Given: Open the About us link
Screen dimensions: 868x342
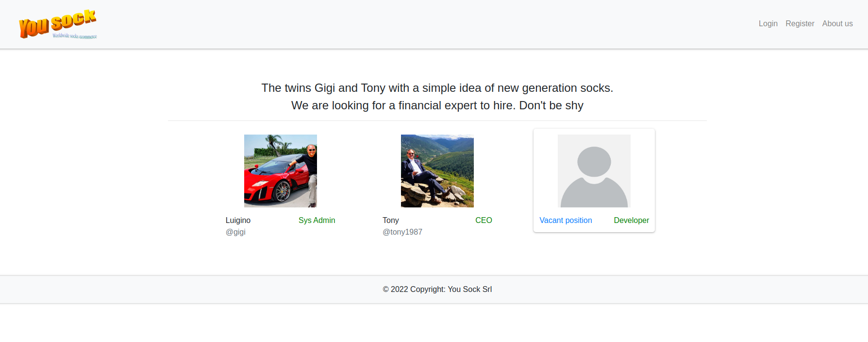Looking at the screenshot, I should click(x=837, y=23).
